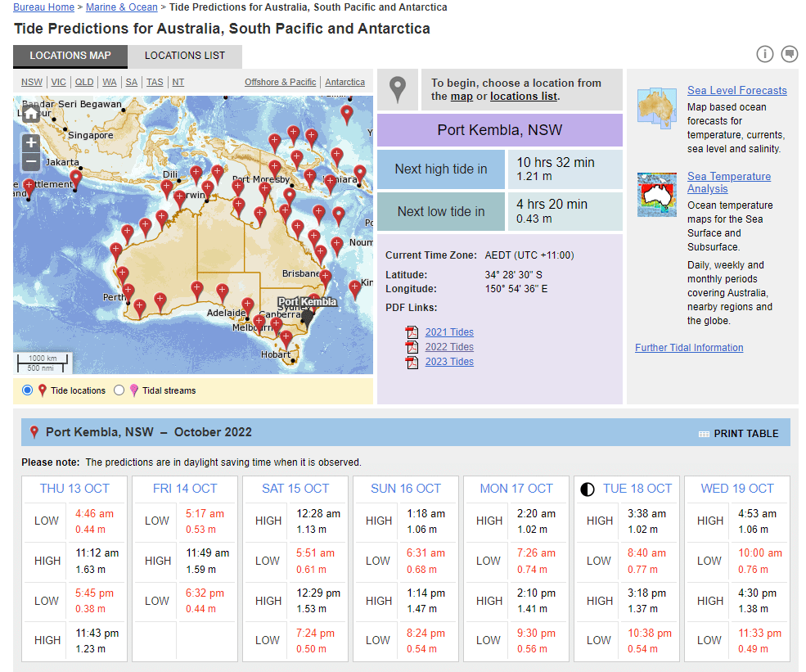Filter map to WA
Viewport: 806px width, 672px height.
110,83
